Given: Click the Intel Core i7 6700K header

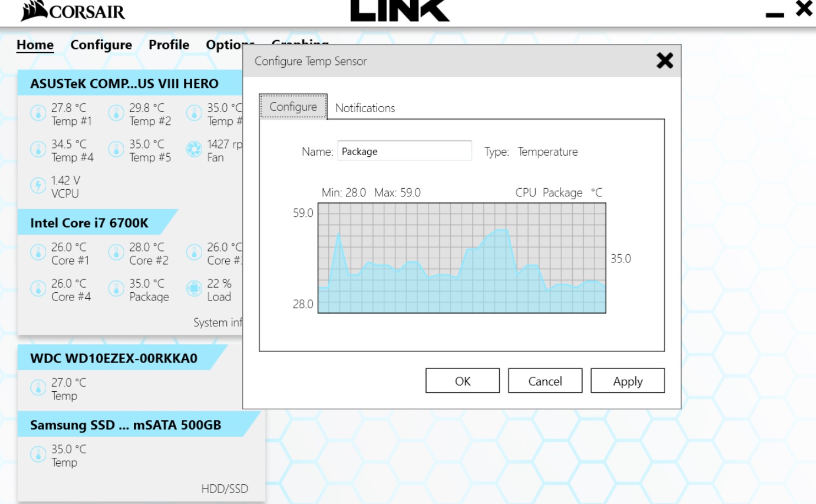Looking at the screenshot, I should click(98, 222).
